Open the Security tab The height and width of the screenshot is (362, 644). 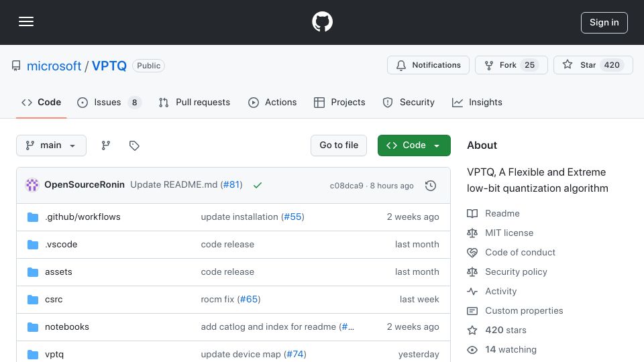click(x=409, y=102)
